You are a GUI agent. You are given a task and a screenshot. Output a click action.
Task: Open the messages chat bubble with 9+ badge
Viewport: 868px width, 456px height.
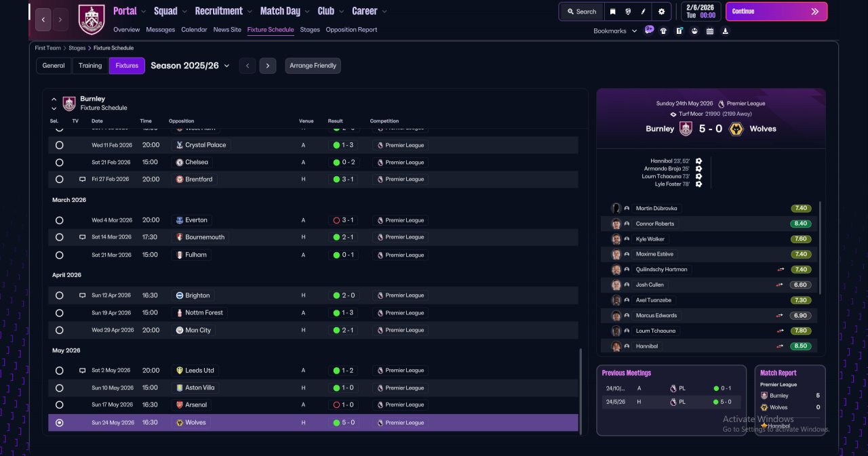(649, 30)
